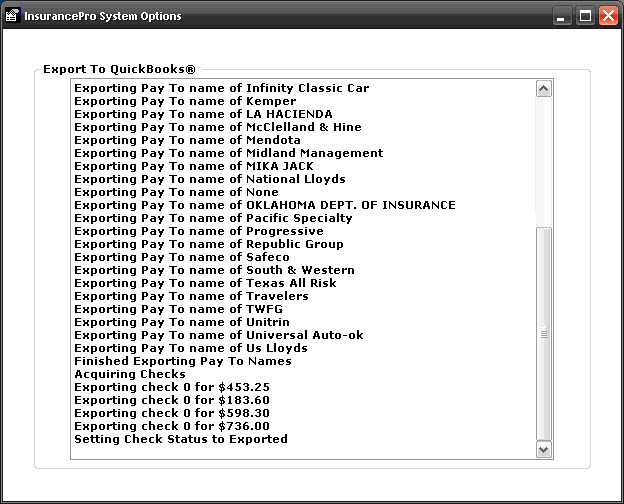Select the log line for Travelers
The image size is (624, 504).
point(191,296)
